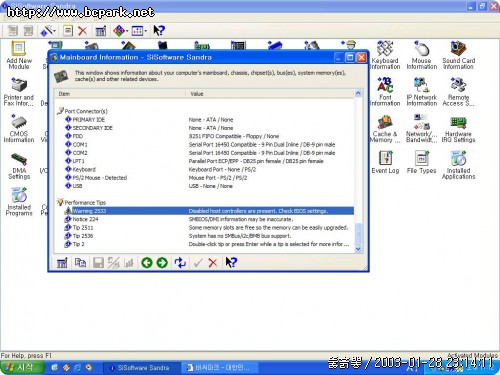Open Printer and Fax Information module
This screenshot has width=500, height=375.
tap(19, 92)
